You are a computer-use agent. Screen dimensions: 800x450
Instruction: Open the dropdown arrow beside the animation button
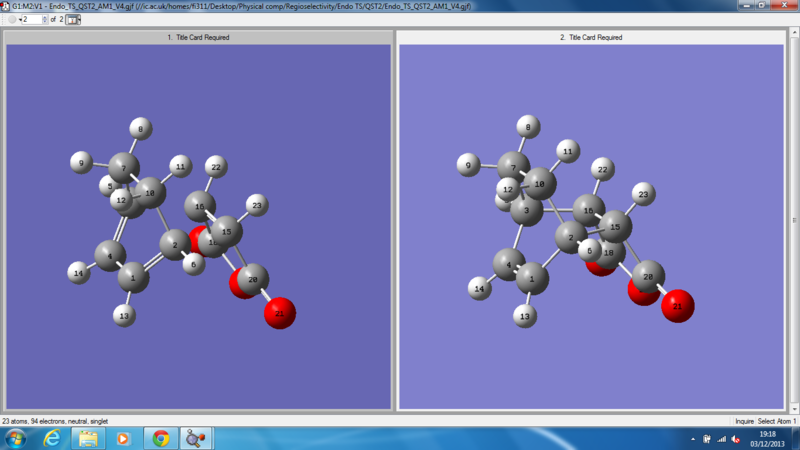[20, 20]
